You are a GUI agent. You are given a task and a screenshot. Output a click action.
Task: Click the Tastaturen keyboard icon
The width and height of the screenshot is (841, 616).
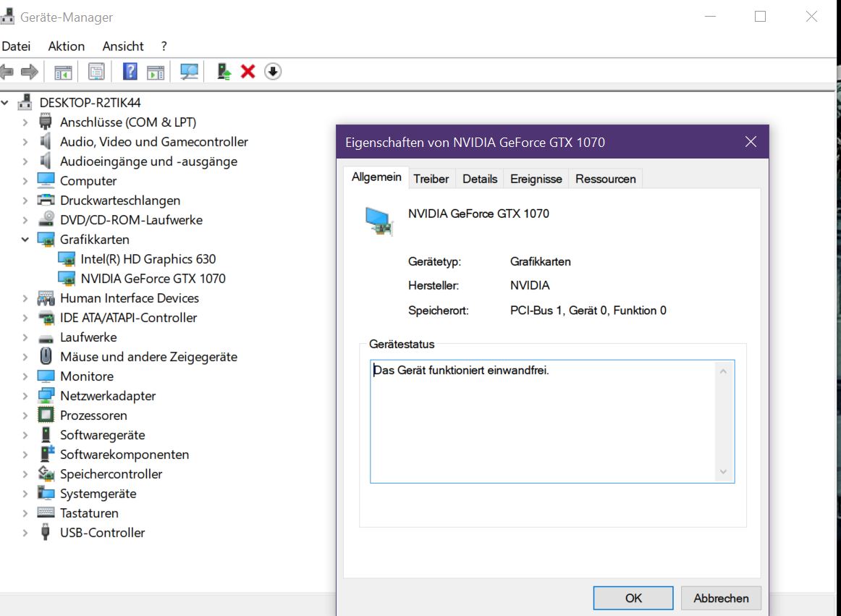pyautogui.click(x=46, y=512)
